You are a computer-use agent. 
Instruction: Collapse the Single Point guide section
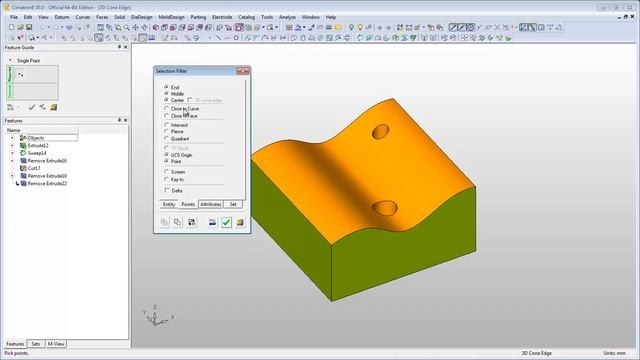10,60
